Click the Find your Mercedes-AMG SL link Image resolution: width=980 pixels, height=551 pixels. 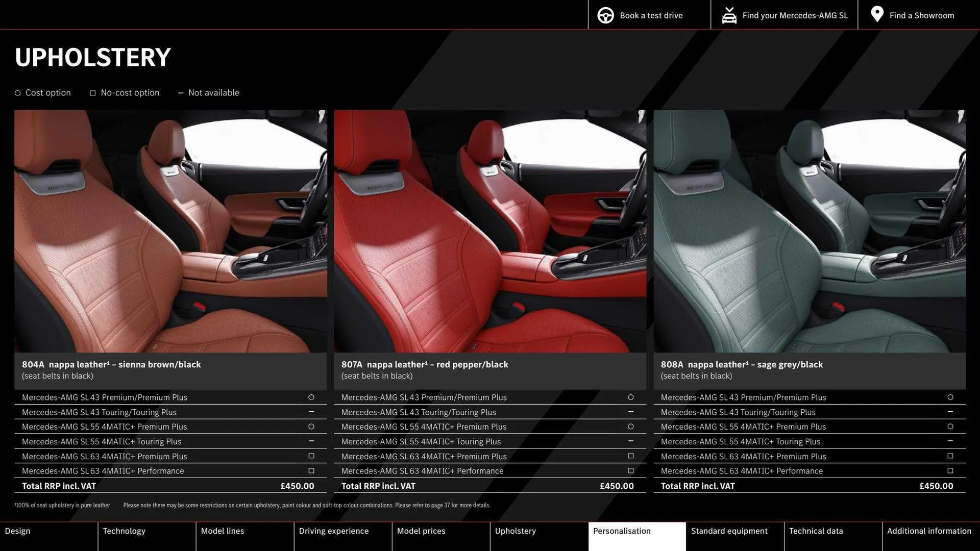pyautogui.click(x=794, y=15)
